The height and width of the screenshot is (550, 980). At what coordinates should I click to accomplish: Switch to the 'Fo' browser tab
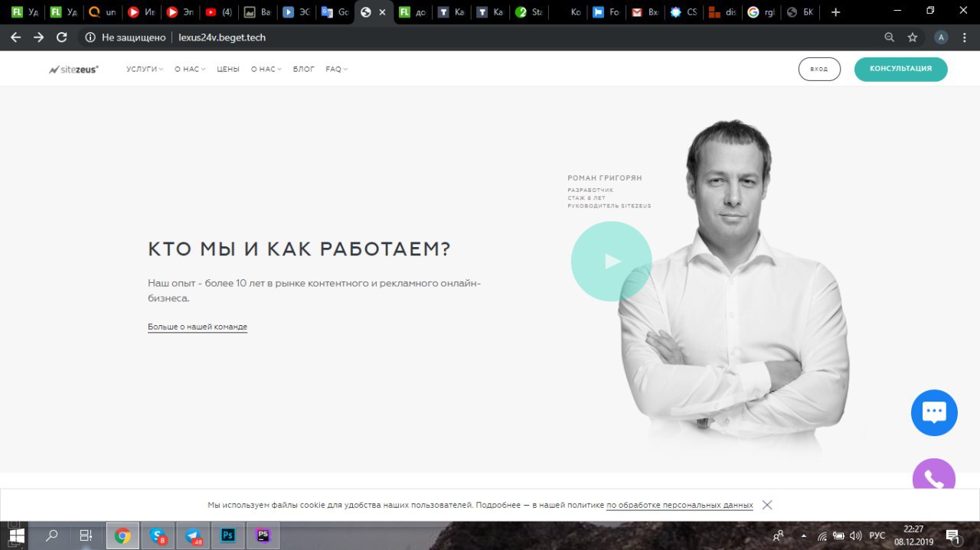pos(606,12)
